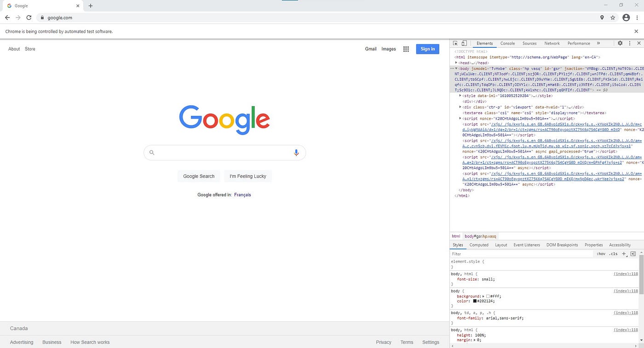The width and height of the screenshot is (644, 348).
Task: Click the padlock icon in address bar
Action: point(42,17)
